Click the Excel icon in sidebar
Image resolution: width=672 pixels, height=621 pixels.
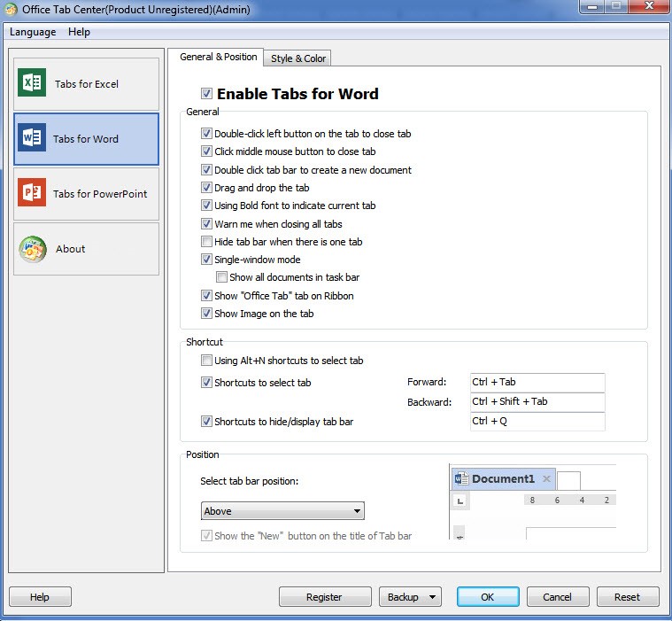point(32,82)
